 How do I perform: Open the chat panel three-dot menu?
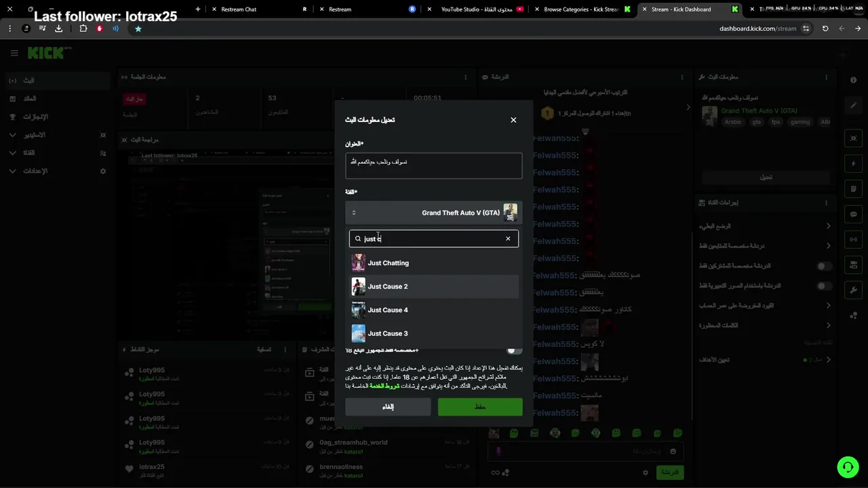pos(684,77)
